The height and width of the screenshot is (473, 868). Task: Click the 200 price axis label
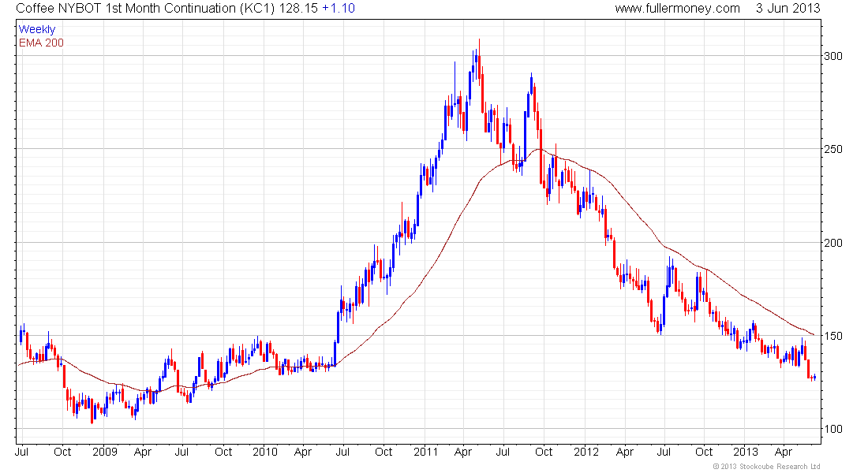coord(833,243)
